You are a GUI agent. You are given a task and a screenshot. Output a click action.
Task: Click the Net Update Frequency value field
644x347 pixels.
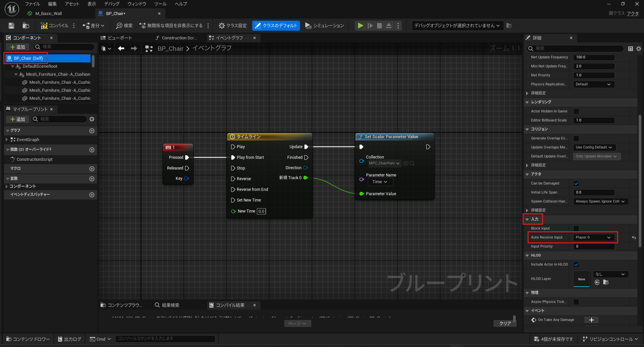pos(594,57)
